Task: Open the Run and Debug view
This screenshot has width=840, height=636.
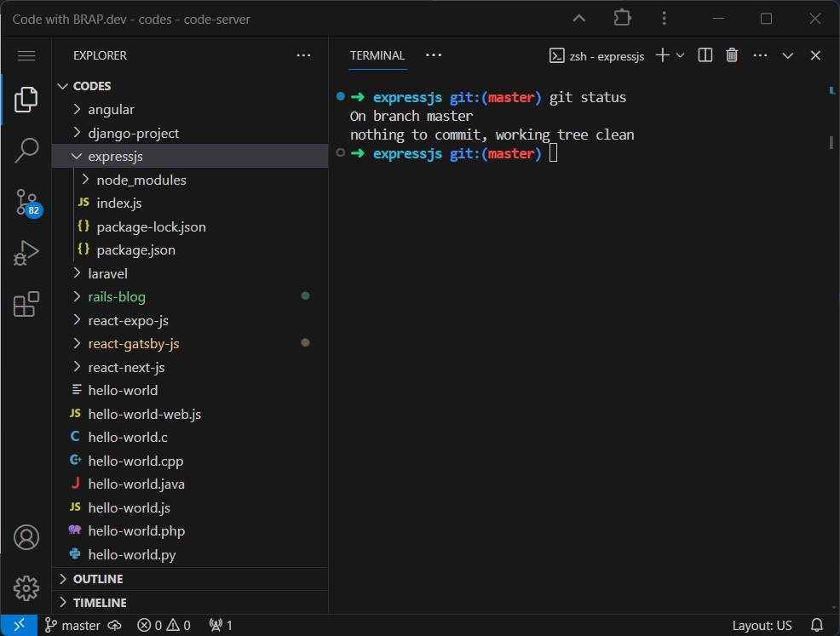Action: coord(26,252)
